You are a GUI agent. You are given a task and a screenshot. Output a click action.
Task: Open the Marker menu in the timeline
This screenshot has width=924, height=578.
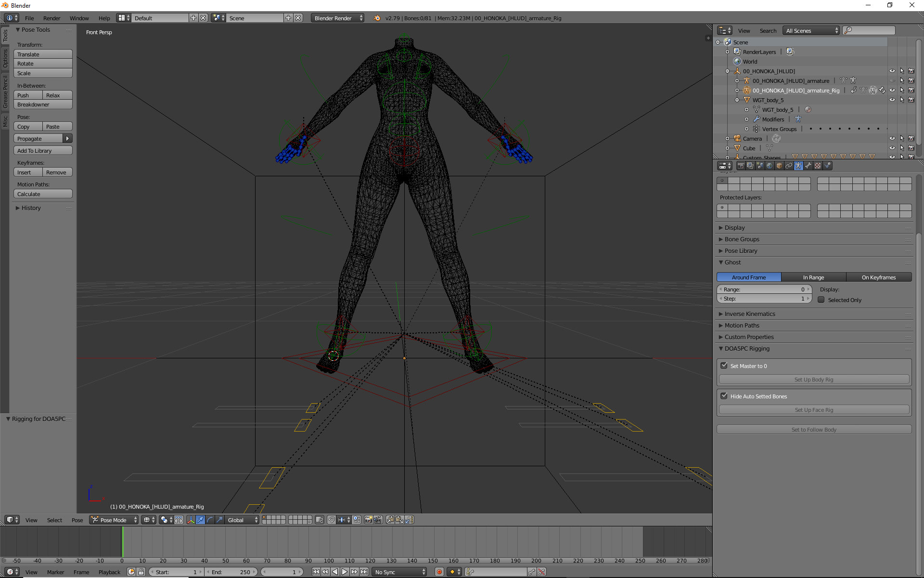(x=55, y=572)
